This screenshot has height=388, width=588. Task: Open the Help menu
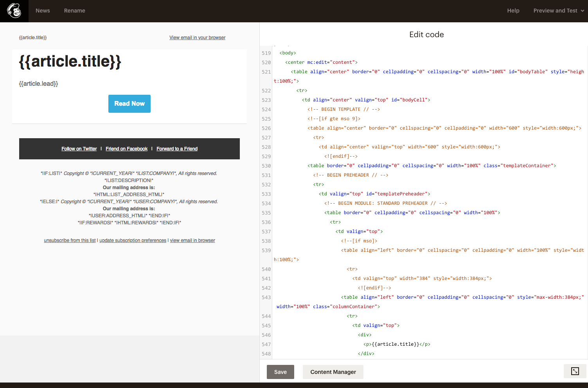(x=513, y=11)
